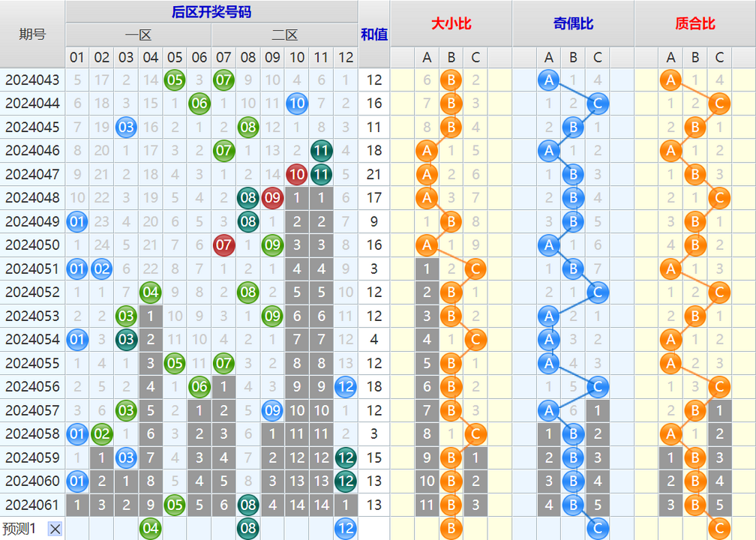Click 质合比 orange C ball in row 2024048
756x540 pixels.
[720, 198]
